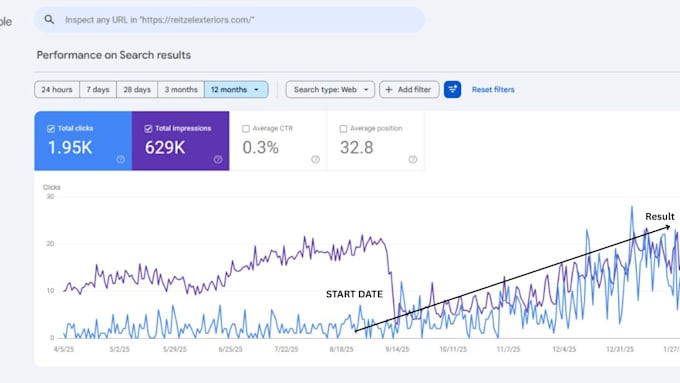This screenshot has height=383, width=680.
Task: Click the search magnifier icon
Action: pos(49,20)
